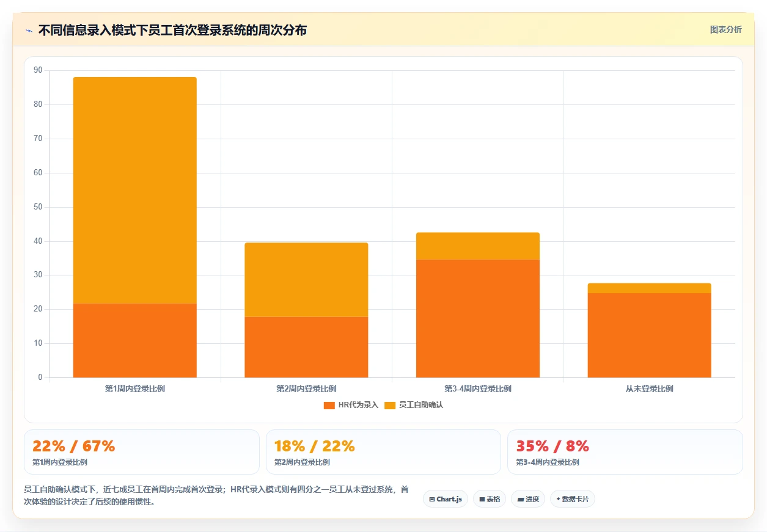Click the 图表分析 label in the header

click(725, 29)
